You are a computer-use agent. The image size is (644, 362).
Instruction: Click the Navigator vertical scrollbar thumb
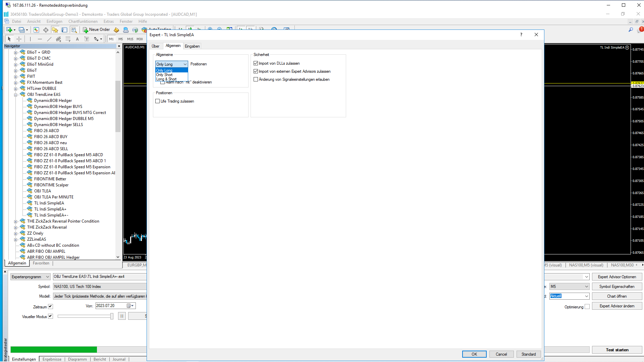point(118,107)
